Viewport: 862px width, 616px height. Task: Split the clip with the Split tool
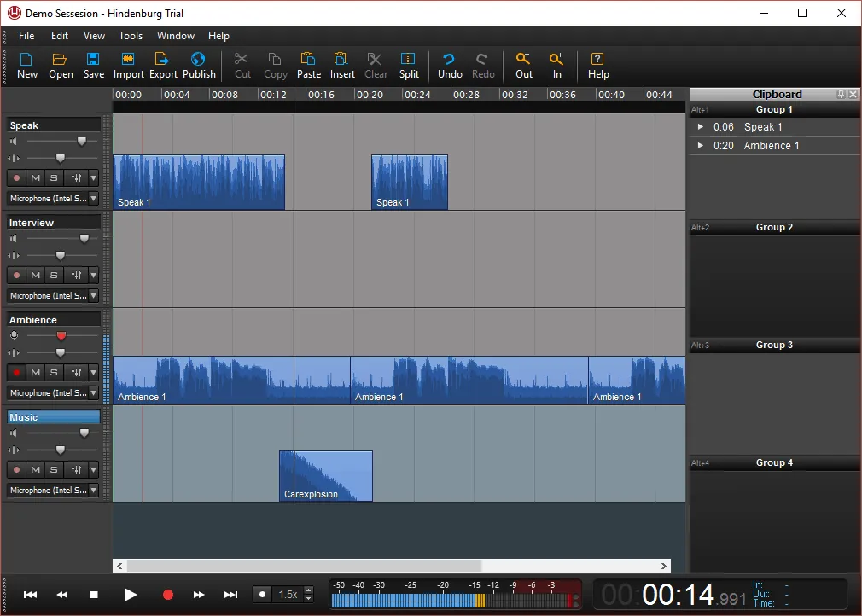point(409,64)
